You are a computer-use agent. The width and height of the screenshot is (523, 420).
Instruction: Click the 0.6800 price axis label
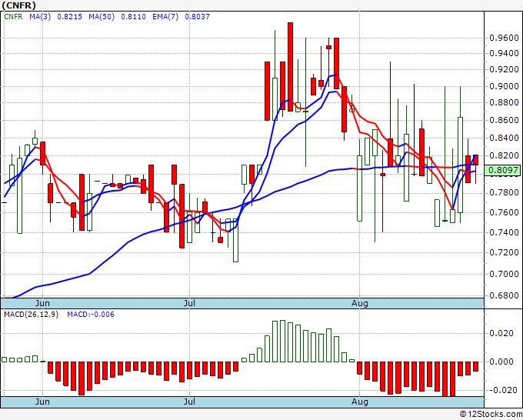[x=504, y=295]
